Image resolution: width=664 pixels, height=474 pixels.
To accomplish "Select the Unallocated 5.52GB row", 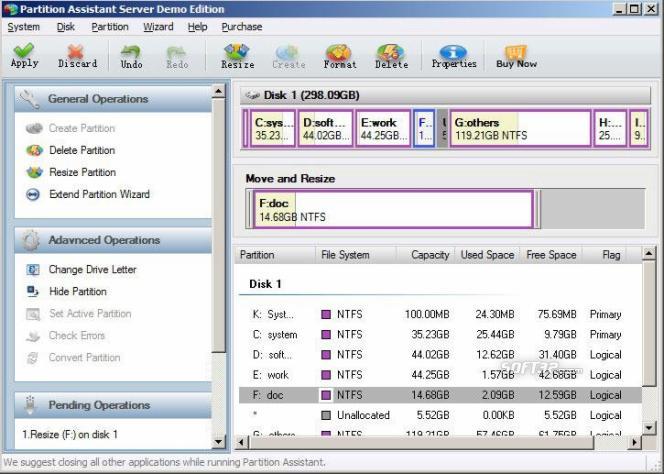I will pyautogui.click(x=440, y=416).
